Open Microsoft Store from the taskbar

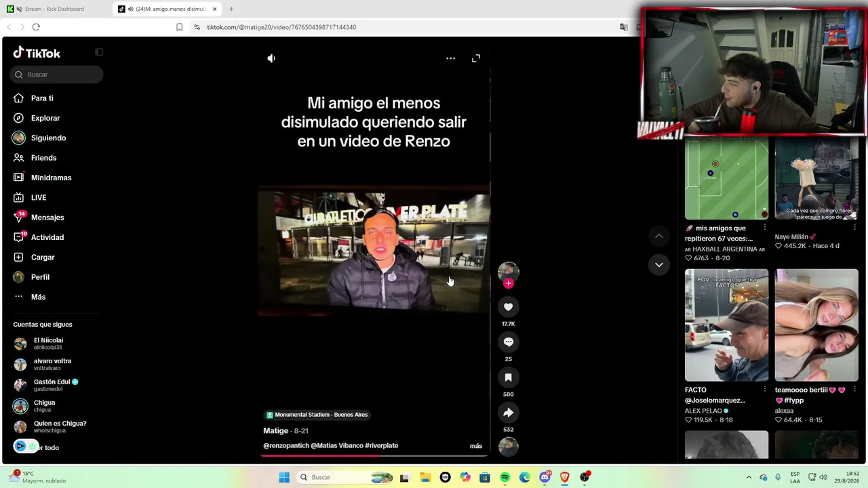pyautogui.click(x=484, y=477)
